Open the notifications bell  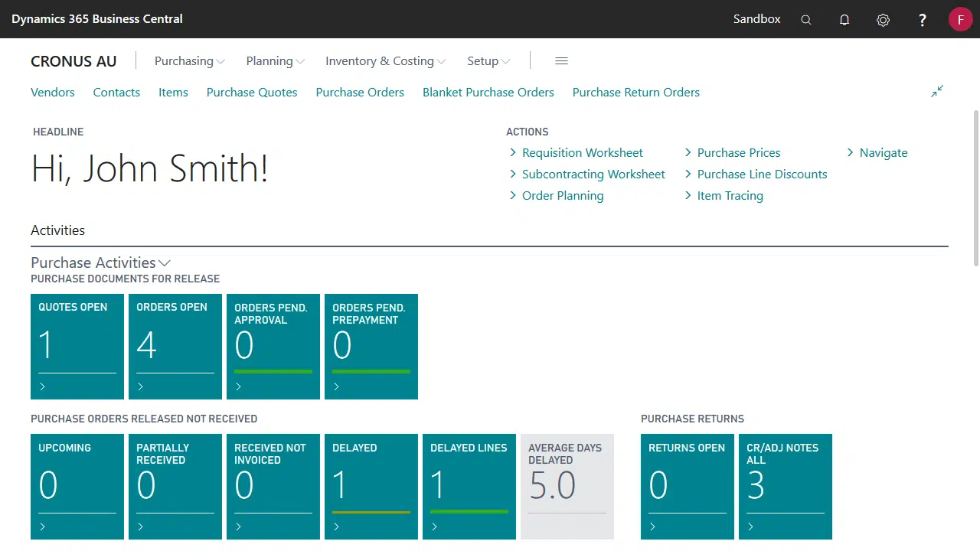coord(844,20)
